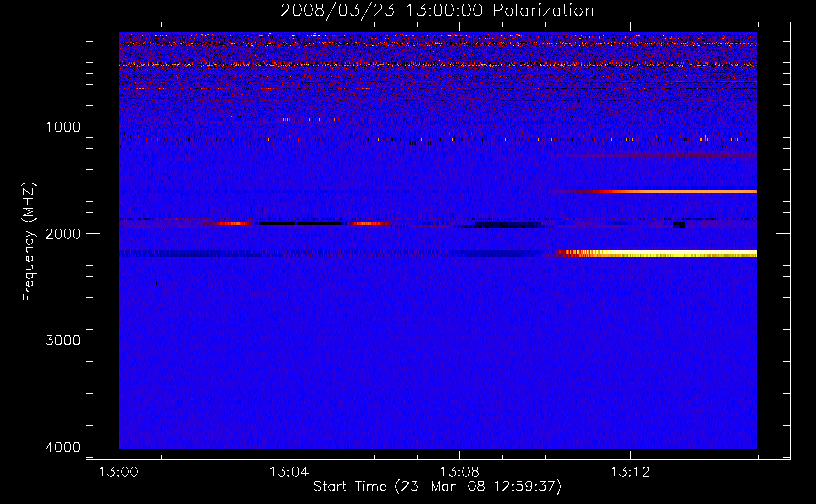Click the '4000' frequency tick label
The image size is (816, 504).
[x=63, y=447]
